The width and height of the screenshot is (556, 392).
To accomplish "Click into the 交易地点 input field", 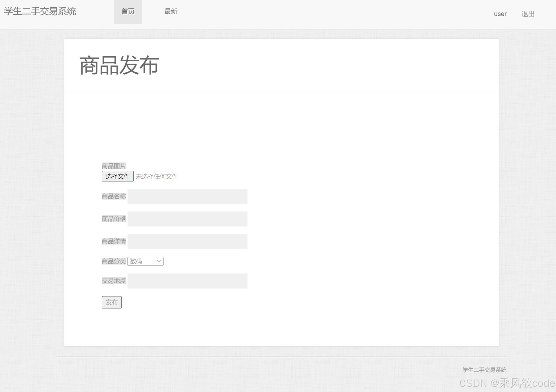I will point(187,281).
